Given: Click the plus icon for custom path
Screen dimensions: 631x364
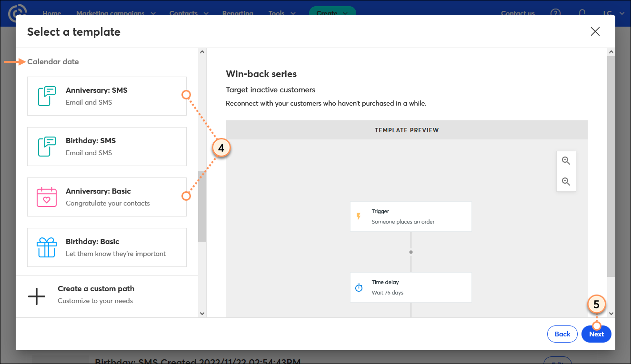Looking at the screenshot, I should pyautogui.click(x=37, y=296).
